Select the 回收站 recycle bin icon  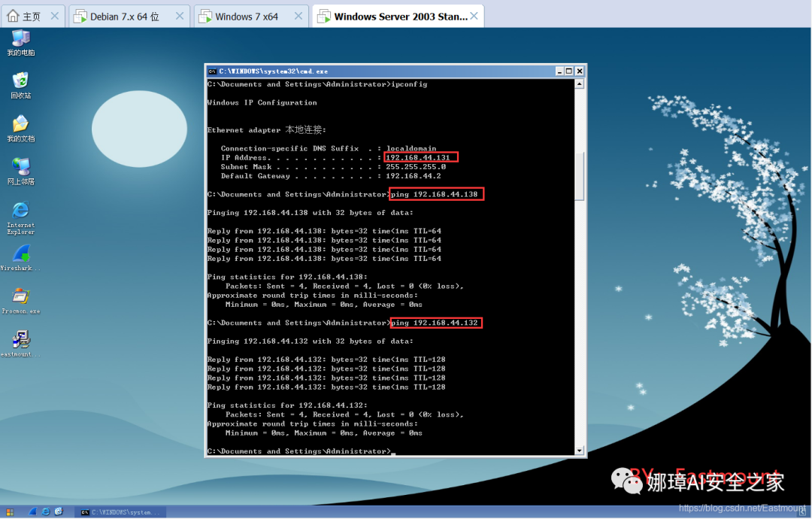point(21,86)
